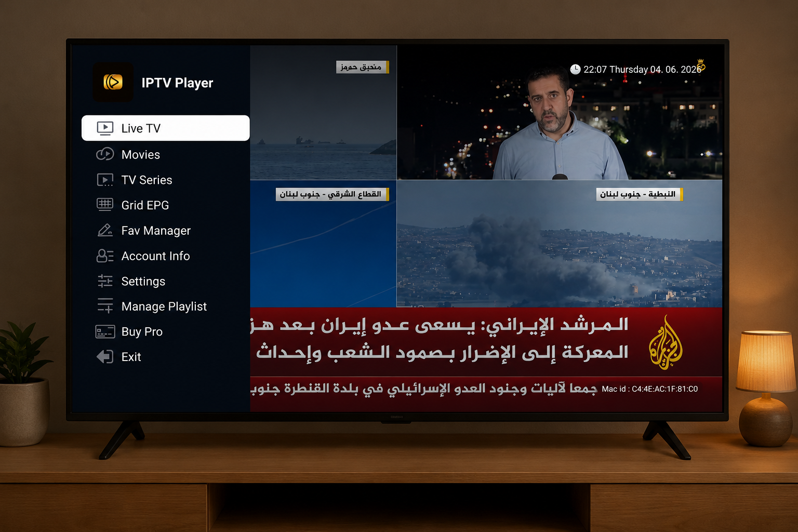Click the clock icon beside the time
The width and height of the screenshot is (798, 532).
coord(575,70)
